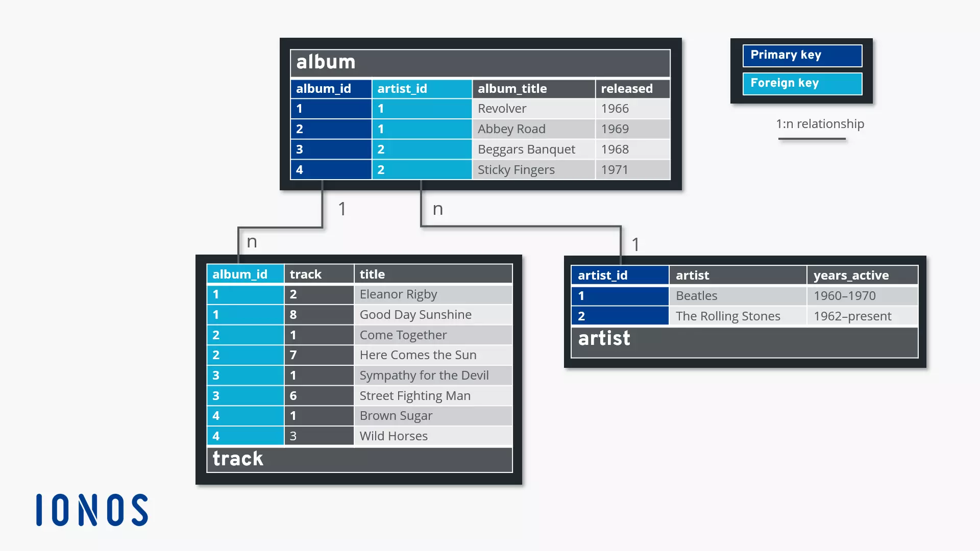Select the released column in album table
This screenshot has width=980, height=551.
627,88
